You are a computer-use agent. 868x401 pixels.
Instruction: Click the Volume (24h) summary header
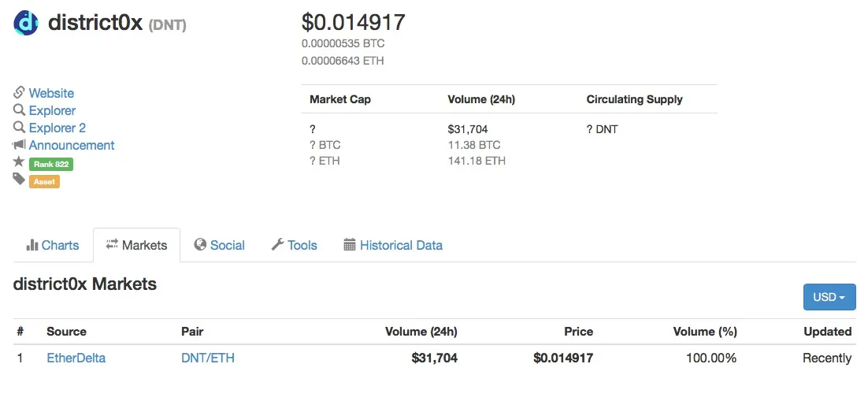(x=481, y=99)
